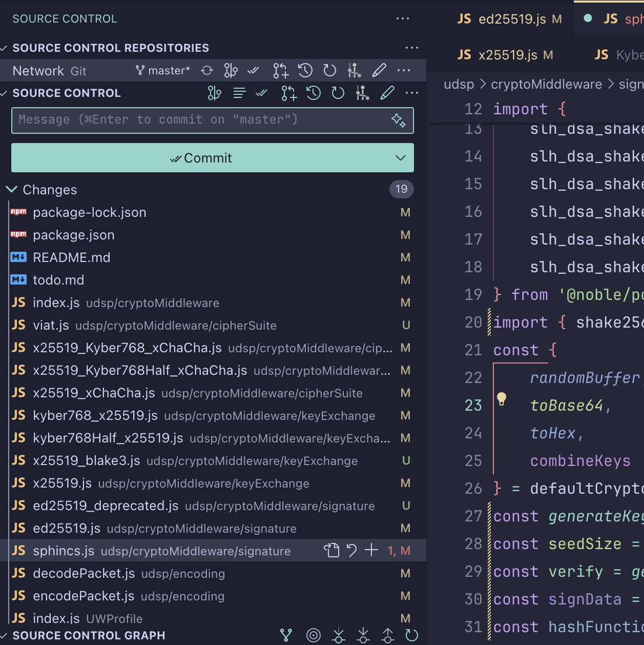Open more actions for Network repository row
644x645 pixels.
click(403, 70)
